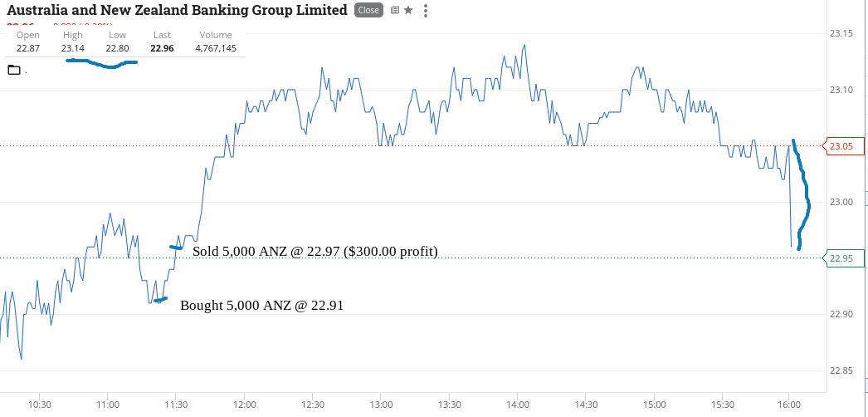
Task: Click the Open column heading
Action: point(28,35)
